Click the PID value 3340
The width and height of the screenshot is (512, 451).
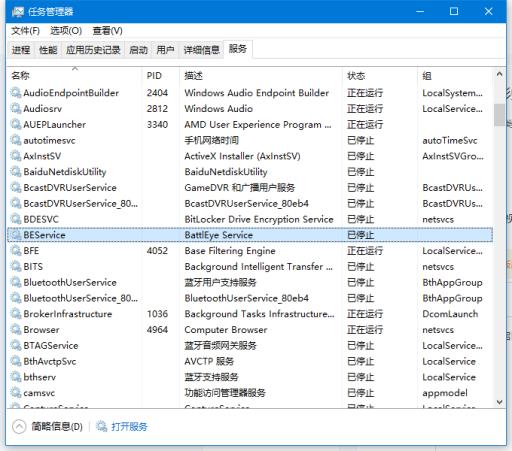point(157,124)
